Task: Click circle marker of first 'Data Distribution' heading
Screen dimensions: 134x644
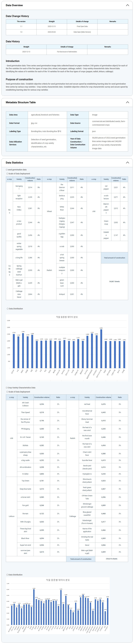Action: [8, 309]
